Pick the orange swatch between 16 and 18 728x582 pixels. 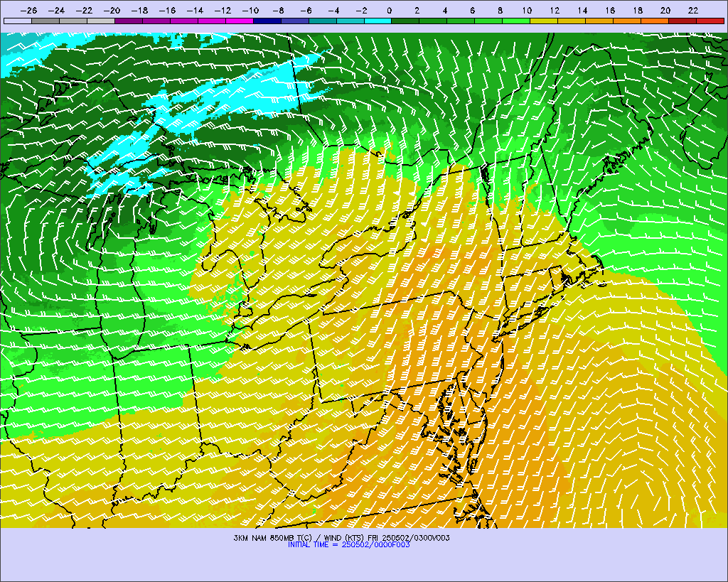[627, 21]
